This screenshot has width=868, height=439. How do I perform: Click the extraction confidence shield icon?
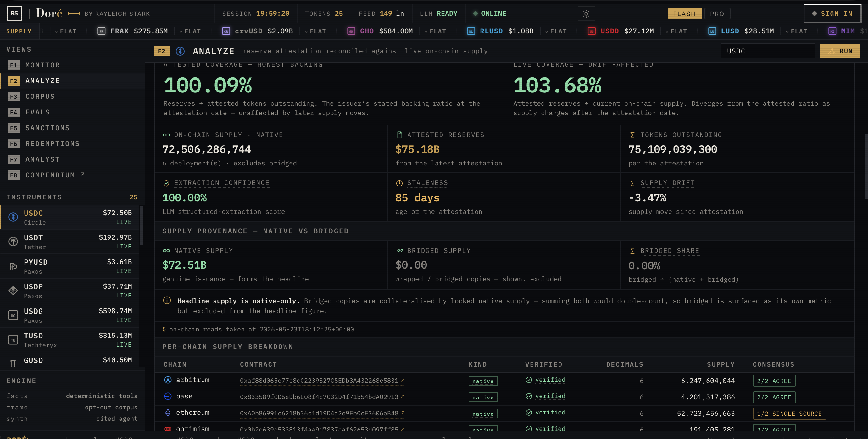click(x=166, y=183)
